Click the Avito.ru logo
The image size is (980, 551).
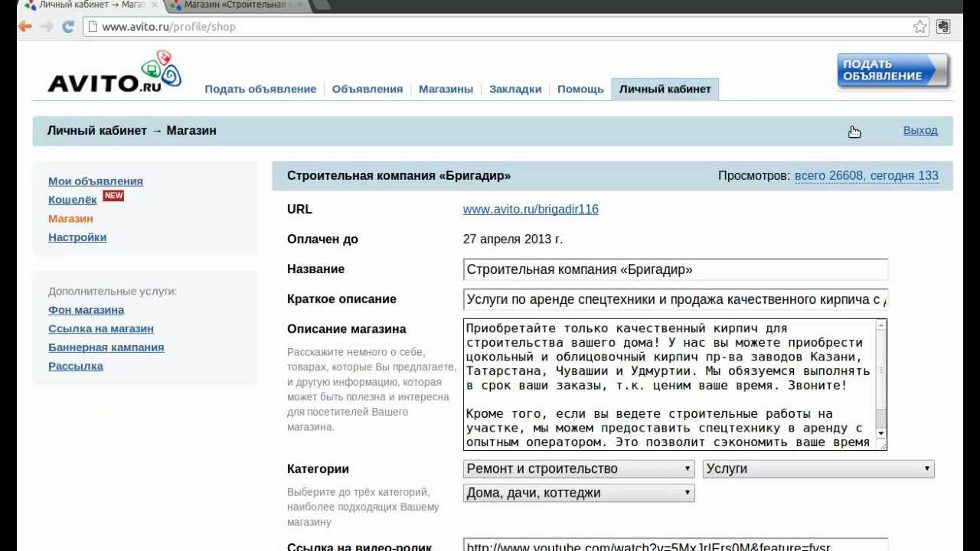click(115, 73)
